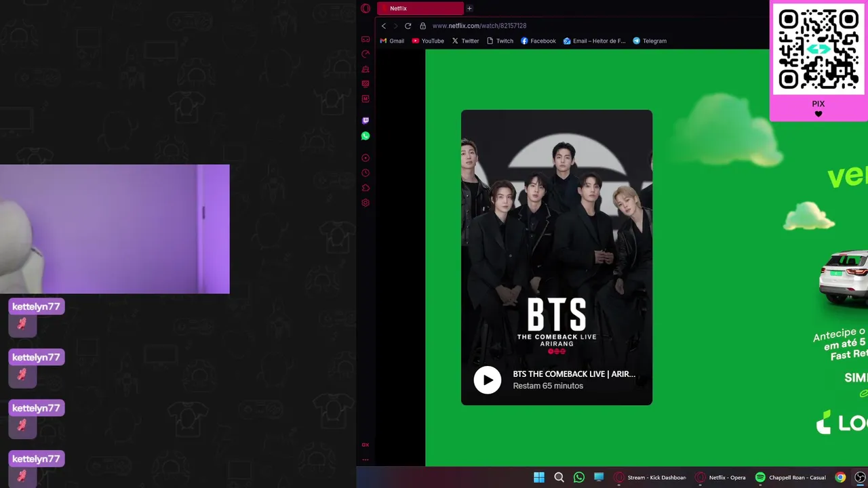868x488 pixels.
Task: Click 'BTS THE COMEBACK LIVE | ARIR...' title
Action: point(574,374)
